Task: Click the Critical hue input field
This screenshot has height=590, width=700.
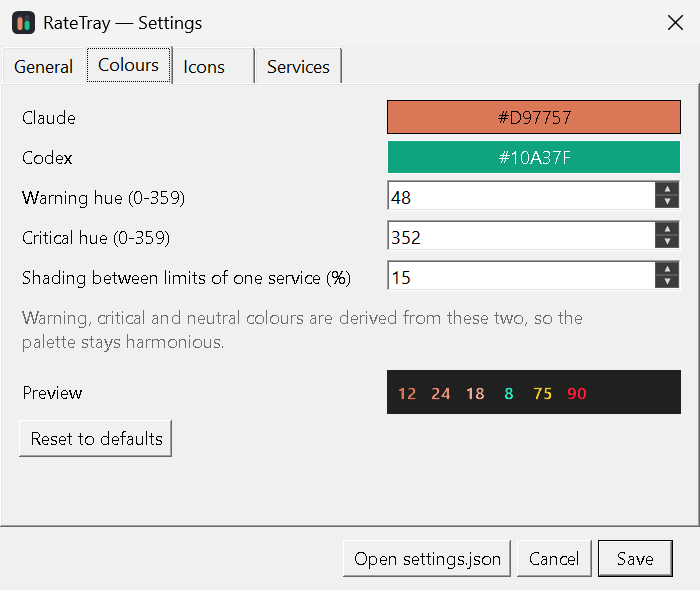Action: pyautogui.click(x=521, y=235)
